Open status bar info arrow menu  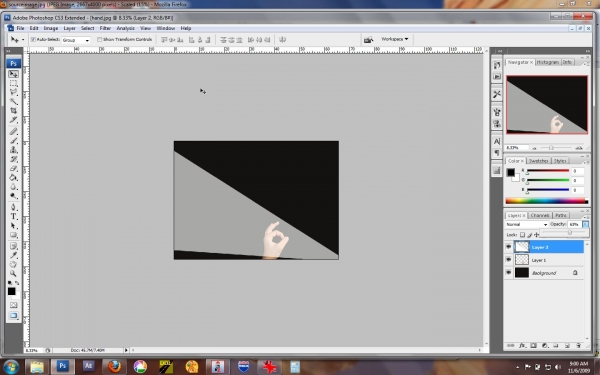pyautogui.click(x=126, y=350)
